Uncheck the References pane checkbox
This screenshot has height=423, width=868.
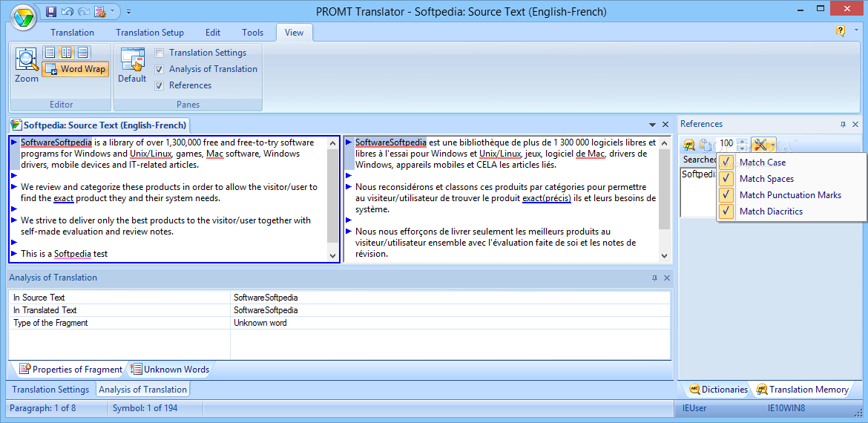pos(160,85)
